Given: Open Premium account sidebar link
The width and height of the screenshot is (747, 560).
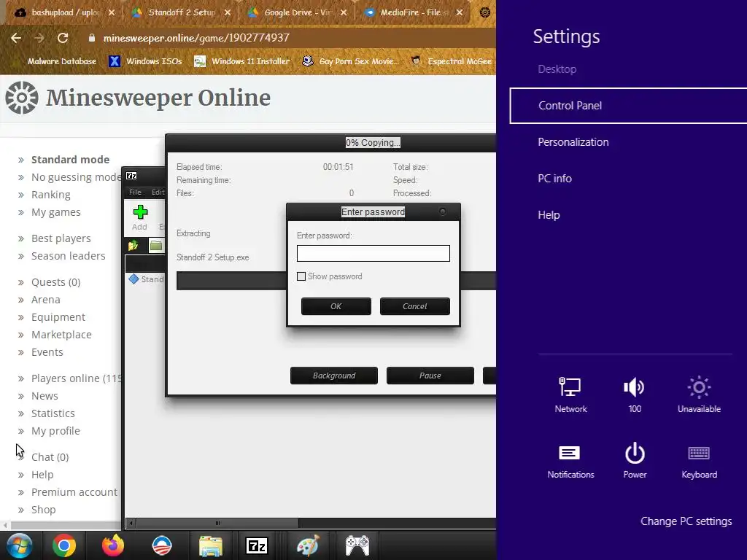Looking at the screenshot, I should (x=74, y=492).
